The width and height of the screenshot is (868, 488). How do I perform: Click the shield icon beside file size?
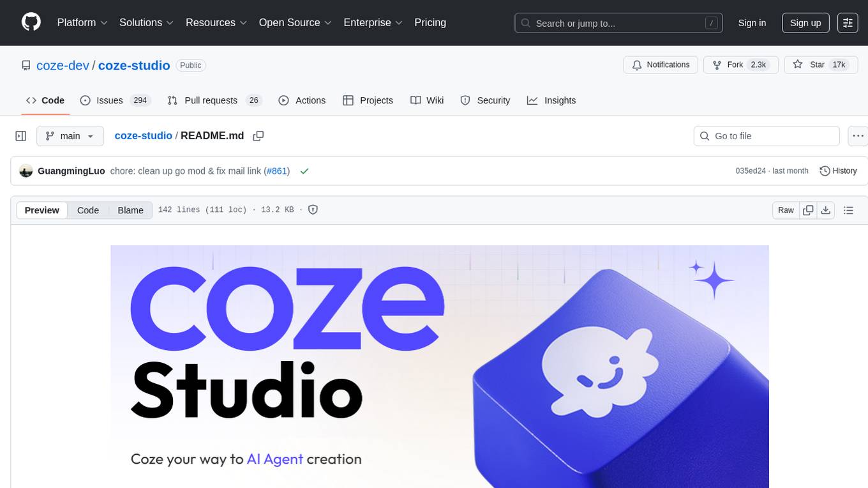[x=313, y=210]
